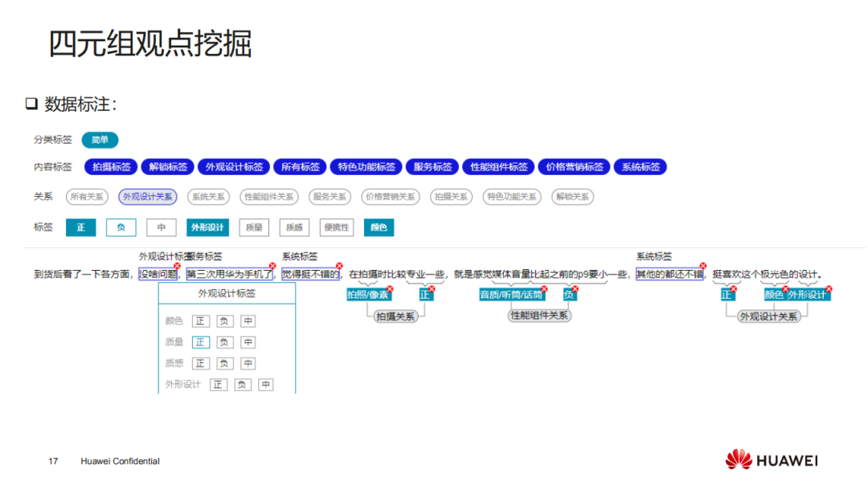Remove annotation on 第三次用华为手机了 via red X
Image resolution: width=868 pixels, height=486 pixels.
[272, 267]
